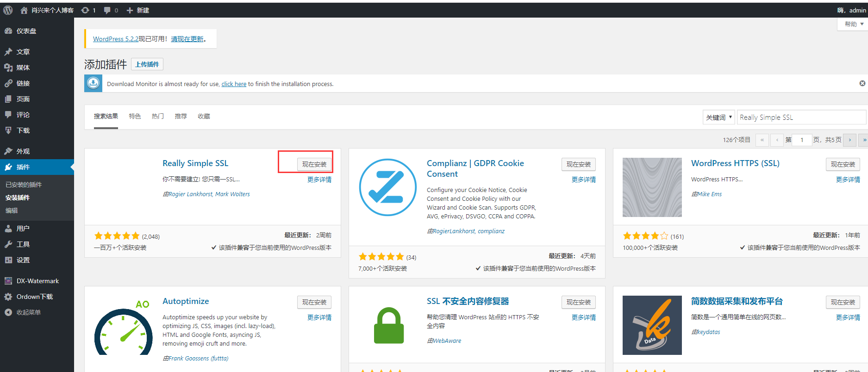View 更多详情 for Complianz plugin

584,180
